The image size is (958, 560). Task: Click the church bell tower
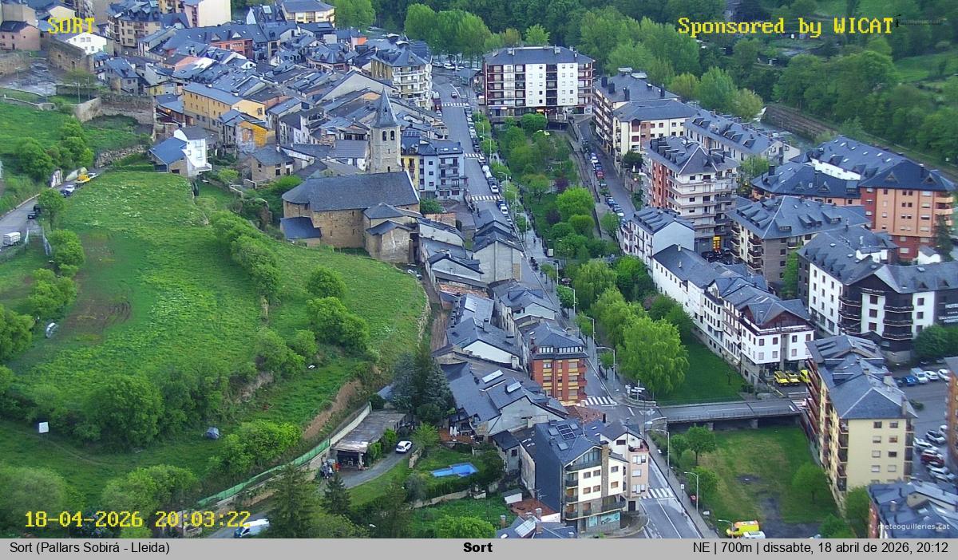[385, 136]
